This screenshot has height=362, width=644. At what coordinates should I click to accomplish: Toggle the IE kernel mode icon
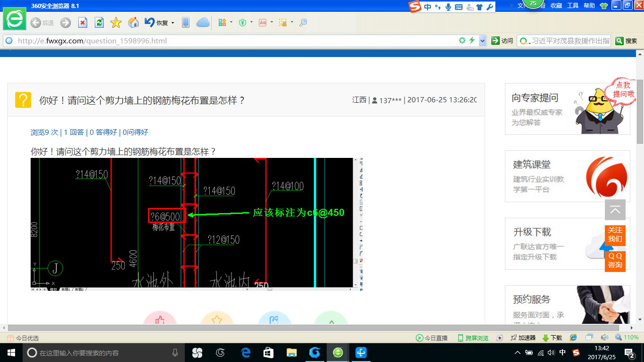point(574,337)
